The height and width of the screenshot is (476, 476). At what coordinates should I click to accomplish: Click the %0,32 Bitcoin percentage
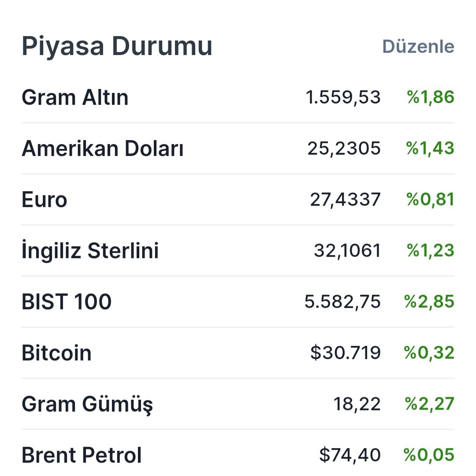click(429, 352)
